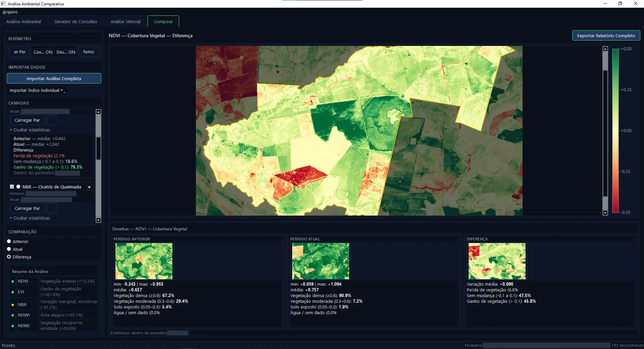The image size is (644, 349).
Task: Select the Compose tab
Action: click(163, 21)
